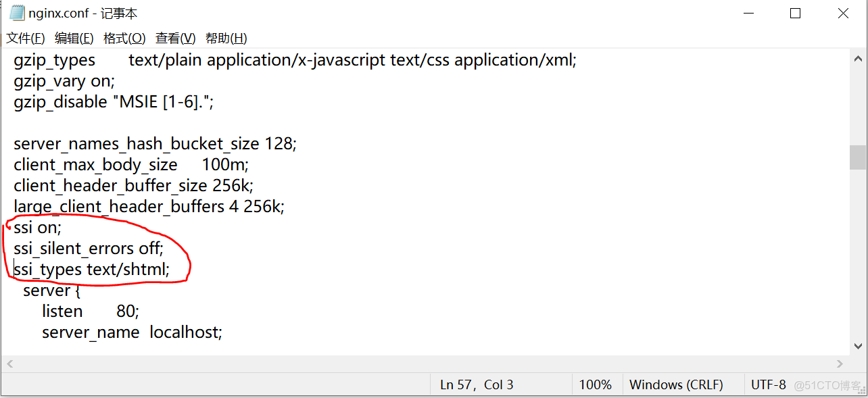The image size is (868, 398).
Task: Click the 100% zoom level in status bar
Action: point(595,384)
